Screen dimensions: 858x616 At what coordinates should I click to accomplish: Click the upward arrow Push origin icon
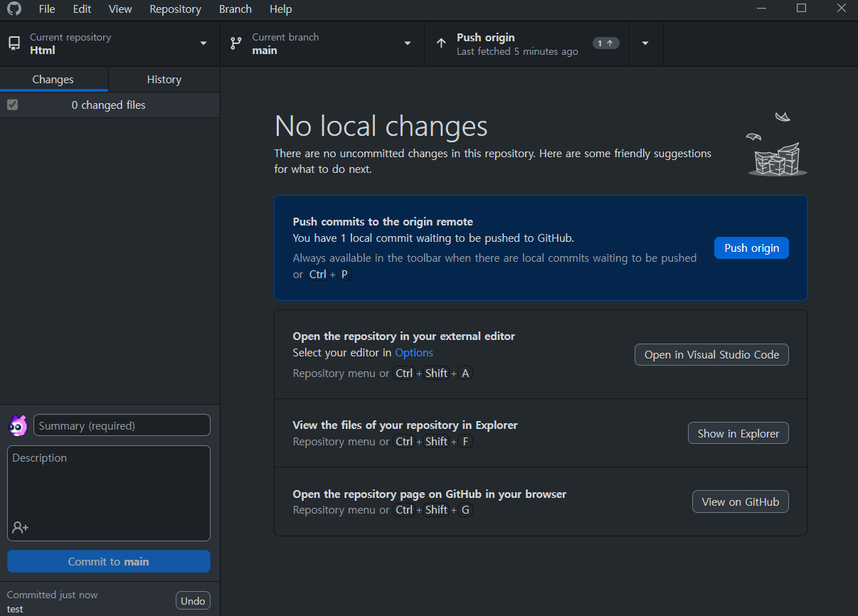pyautogui.click(x=441, y=43)
